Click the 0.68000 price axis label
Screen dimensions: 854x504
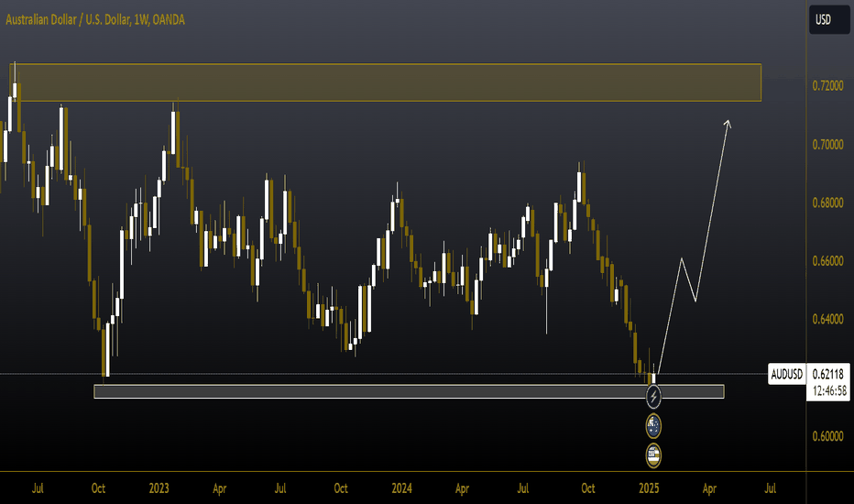[x=827, y=203]
